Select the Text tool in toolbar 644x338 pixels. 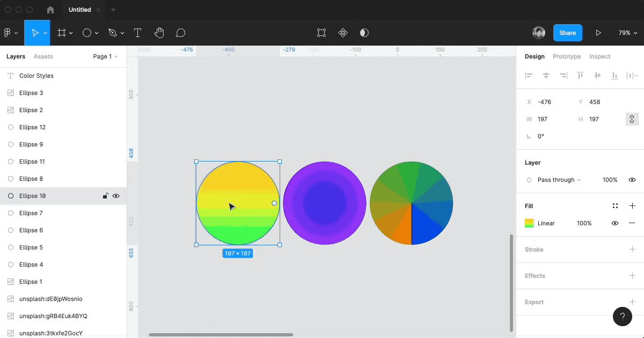pos(137,33)
